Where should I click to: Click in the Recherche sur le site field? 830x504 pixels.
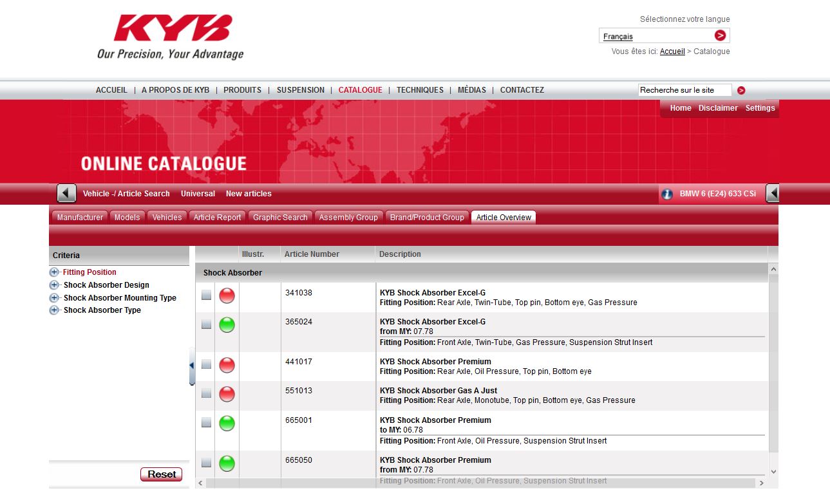pyautogui.click(x=684, y=91)
